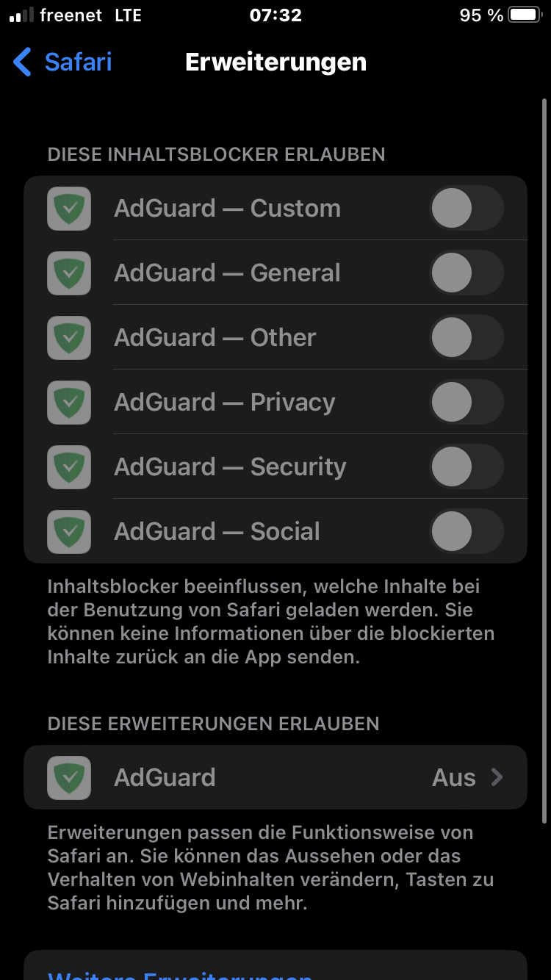Switch on AdGuard — Social blocker
This screenshot has width=551, height=980.
click(467, 532)
